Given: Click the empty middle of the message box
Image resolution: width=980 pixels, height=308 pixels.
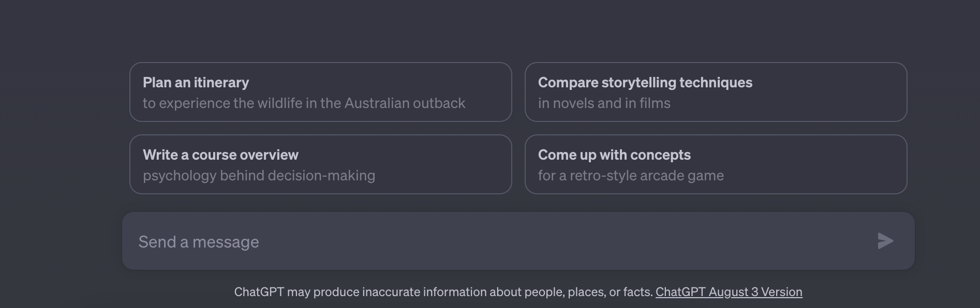Looking at the screenshot, I should (x=517, y=241).
